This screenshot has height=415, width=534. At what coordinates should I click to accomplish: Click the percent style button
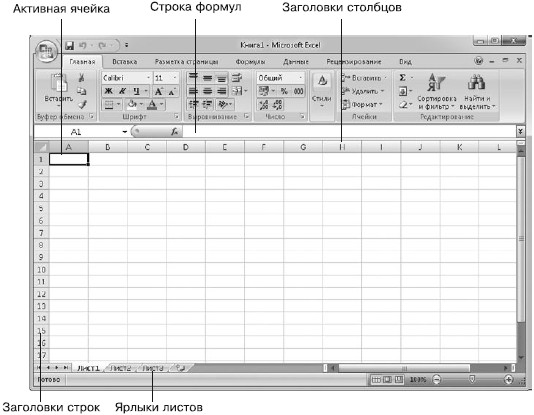pyautogui.click(x=284, y=91)
